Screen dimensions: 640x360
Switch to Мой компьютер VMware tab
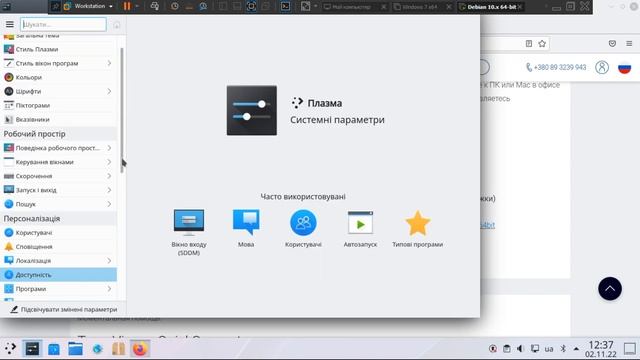point(353,7)
